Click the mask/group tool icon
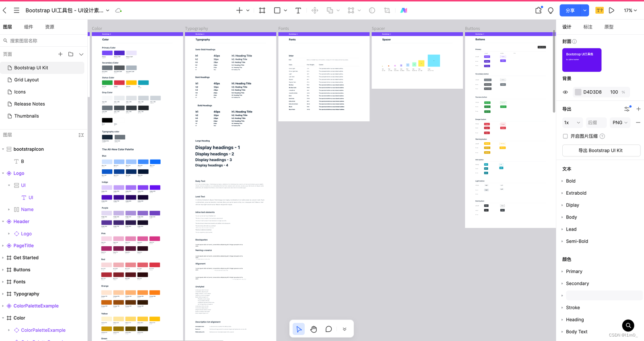 pyautogui.click(x=351, y=10)
